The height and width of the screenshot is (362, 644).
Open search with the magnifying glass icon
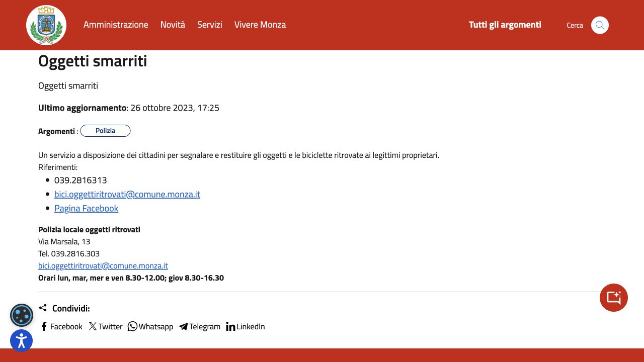600,25
